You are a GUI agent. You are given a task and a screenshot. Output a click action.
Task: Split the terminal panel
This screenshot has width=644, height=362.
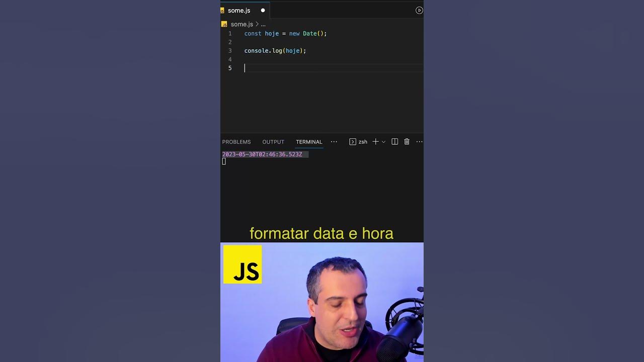point(395,142)
